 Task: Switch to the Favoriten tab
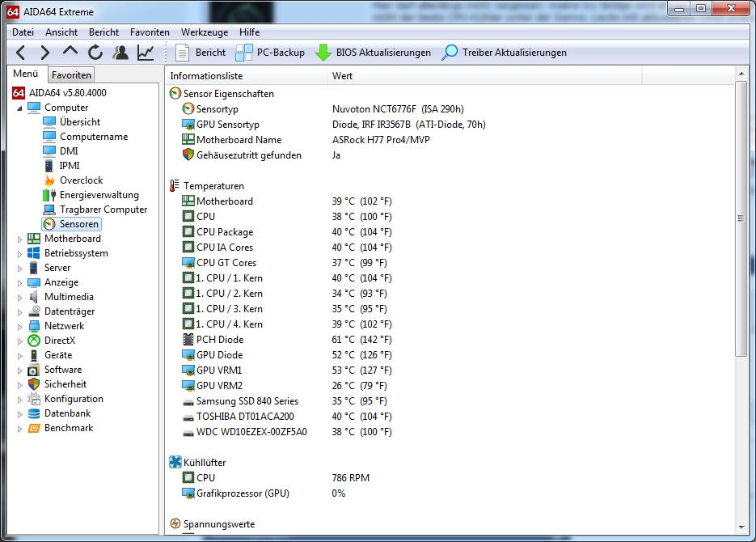(x=71, y=75)
